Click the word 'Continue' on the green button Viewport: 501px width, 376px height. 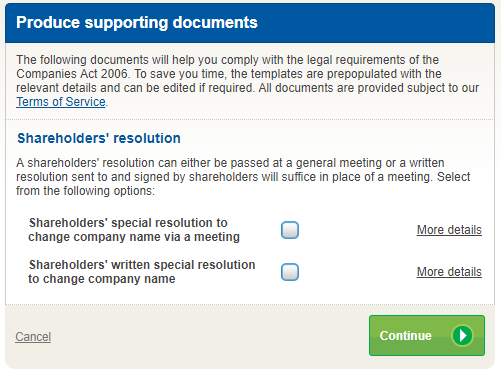[x=406, y=336]
